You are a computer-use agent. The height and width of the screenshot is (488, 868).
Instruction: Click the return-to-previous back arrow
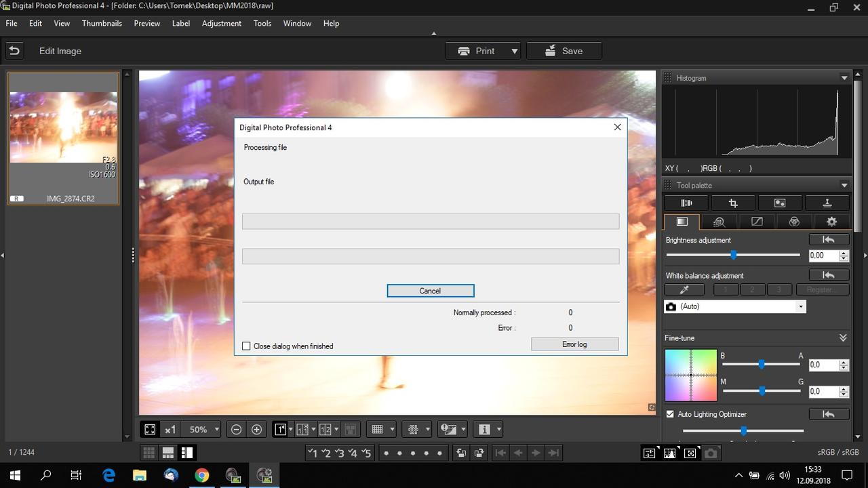(14, 50)
